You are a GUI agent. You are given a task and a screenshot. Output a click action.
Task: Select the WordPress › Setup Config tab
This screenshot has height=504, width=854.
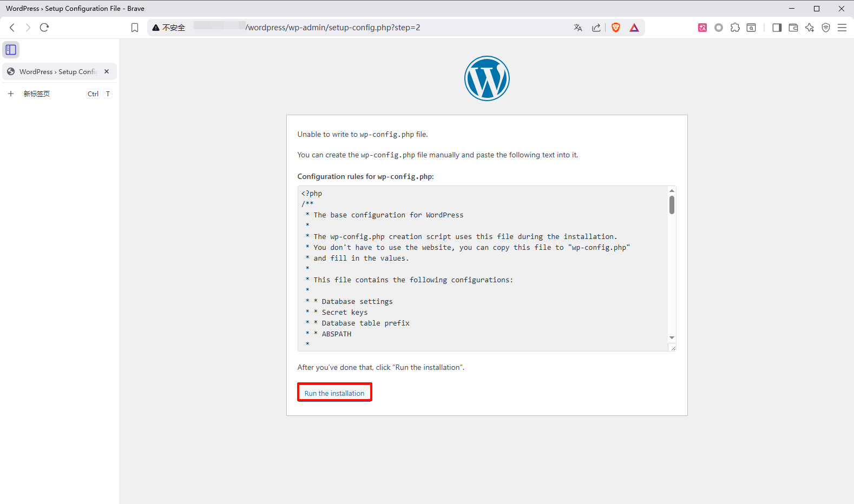(60, 71)
